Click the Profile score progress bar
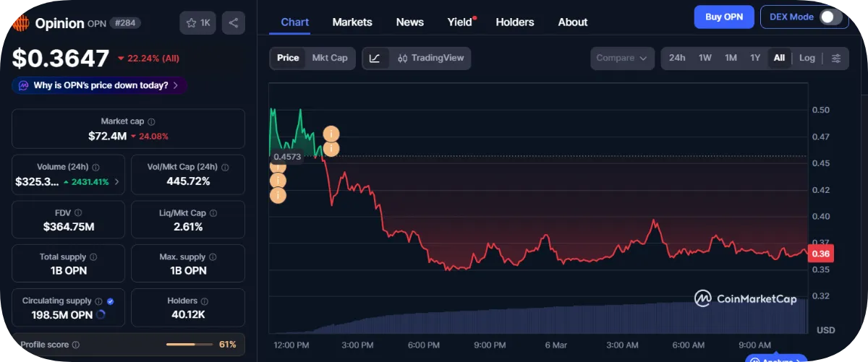 pyautogui.click(x=190, y=345)
